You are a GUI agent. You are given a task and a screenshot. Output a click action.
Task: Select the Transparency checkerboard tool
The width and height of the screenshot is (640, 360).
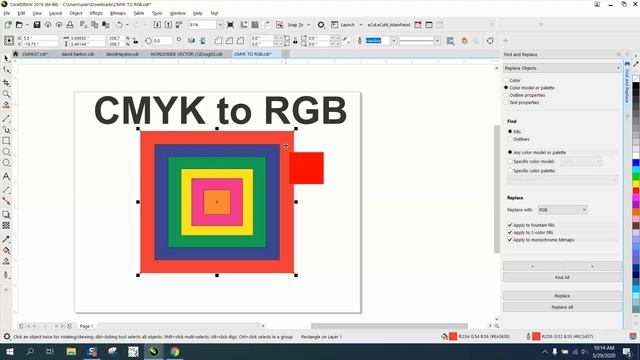point(6,225)
